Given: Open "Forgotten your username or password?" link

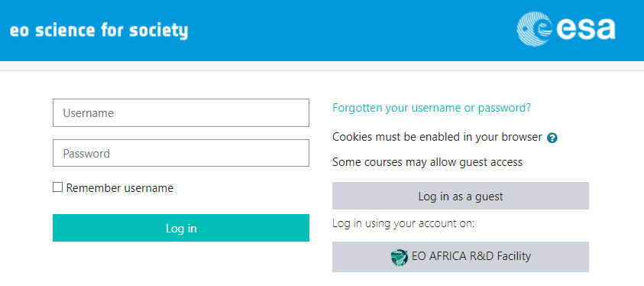Looking at the screenshot, I should (432, 108).
